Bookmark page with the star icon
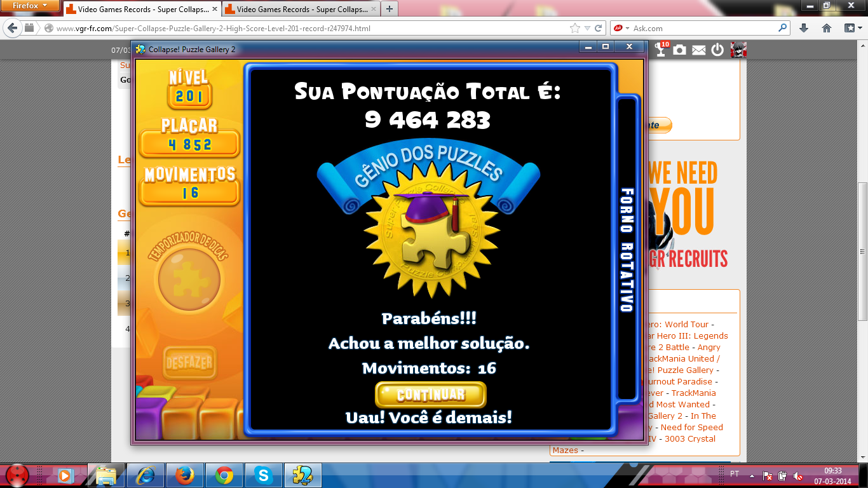 tap(575, 28)
